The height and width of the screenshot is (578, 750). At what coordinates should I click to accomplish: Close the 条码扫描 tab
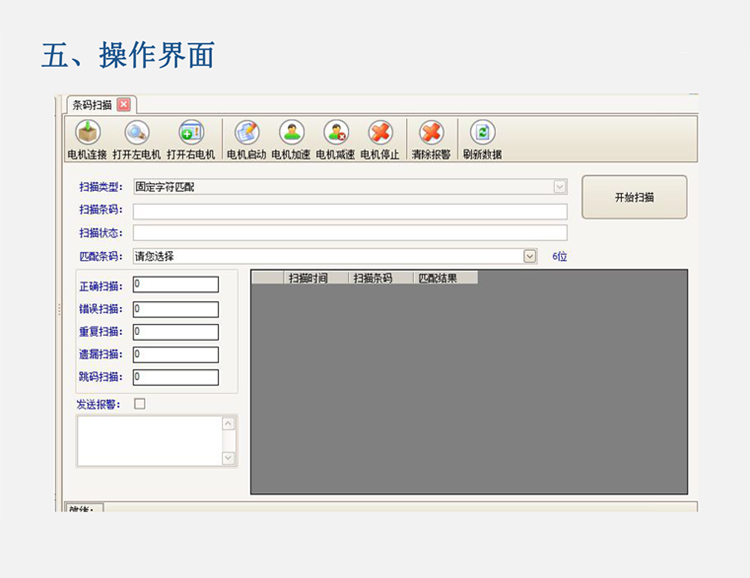123,105
